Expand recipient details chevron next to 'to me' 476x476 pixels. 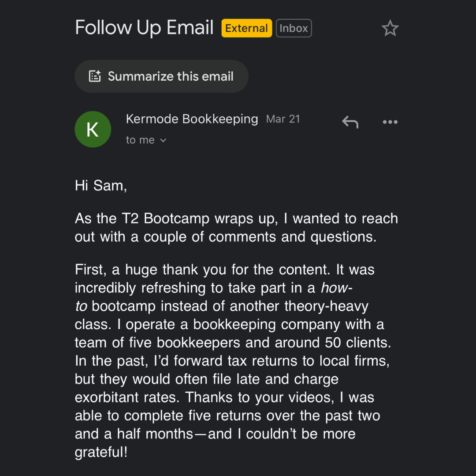coord(164,141)
